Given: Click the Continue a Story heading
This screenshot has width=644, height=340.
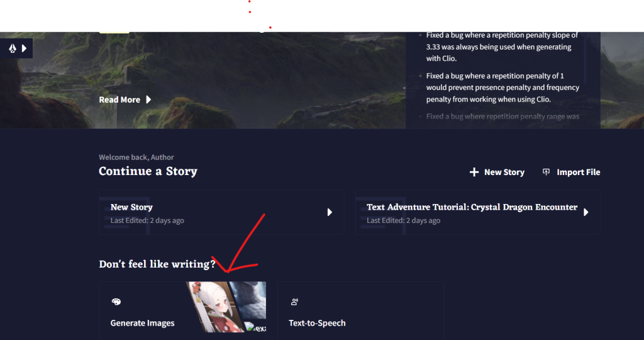Looking at the screenshot, I should pos(148,171).
